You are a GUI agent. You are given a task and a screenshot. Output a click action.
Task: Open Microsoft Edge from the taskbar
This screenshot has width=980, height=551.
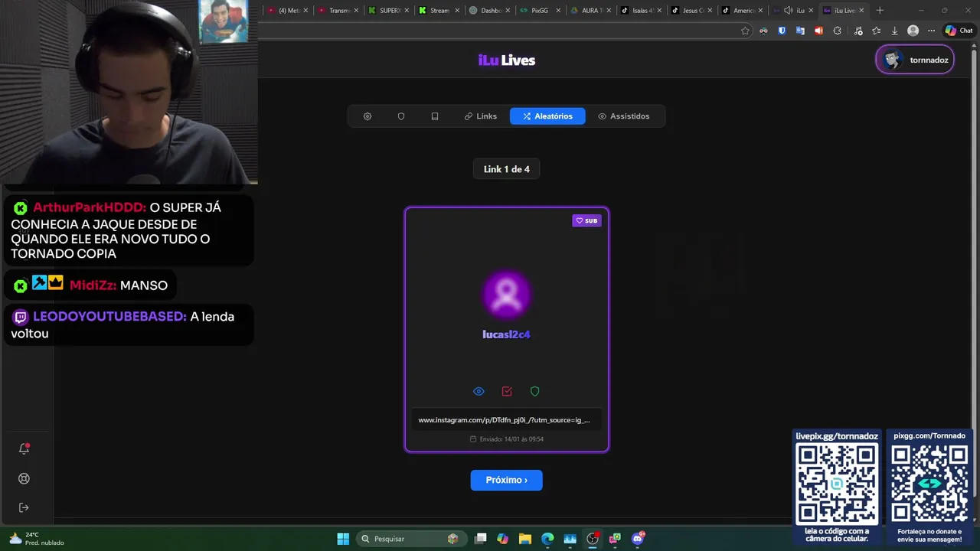547,539
